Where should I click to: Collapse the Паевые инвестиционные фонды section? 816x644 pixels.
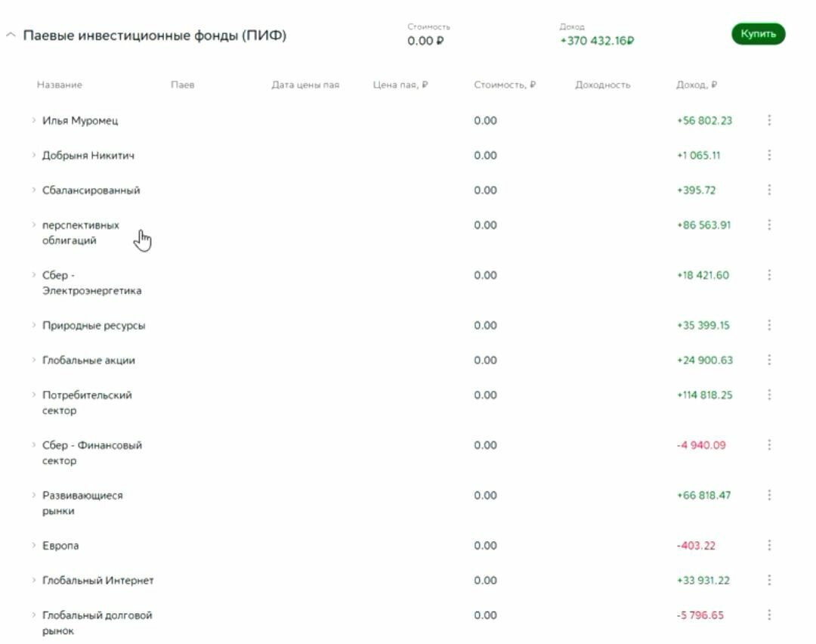[11, 36]
